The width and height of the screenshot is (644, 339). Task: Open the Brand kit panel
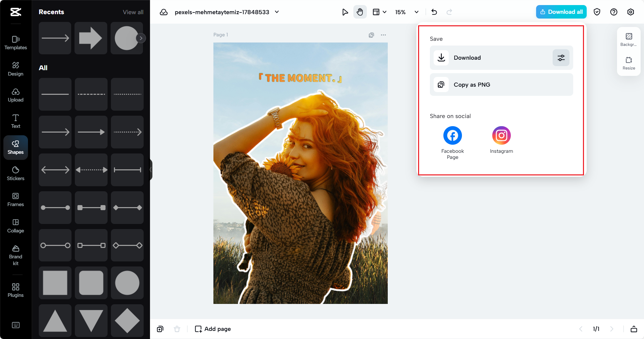coord(16,255)
